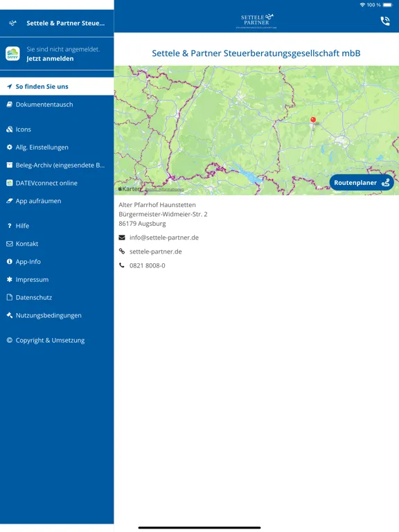Viewport: 399px width, 532px height.
Task: Tap the Settele & Partner logo in sidebar
Action: point(12,23)
